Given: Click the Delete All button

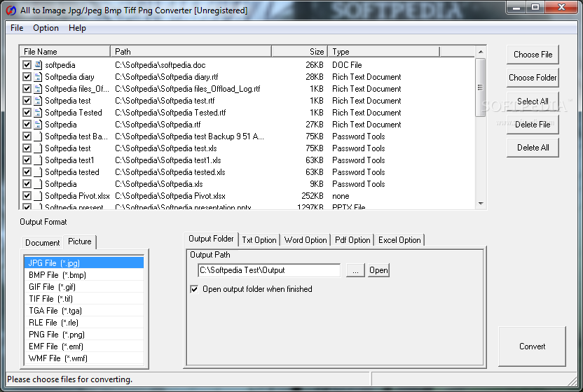Looking at the screenshot, I should pos(533,148).
